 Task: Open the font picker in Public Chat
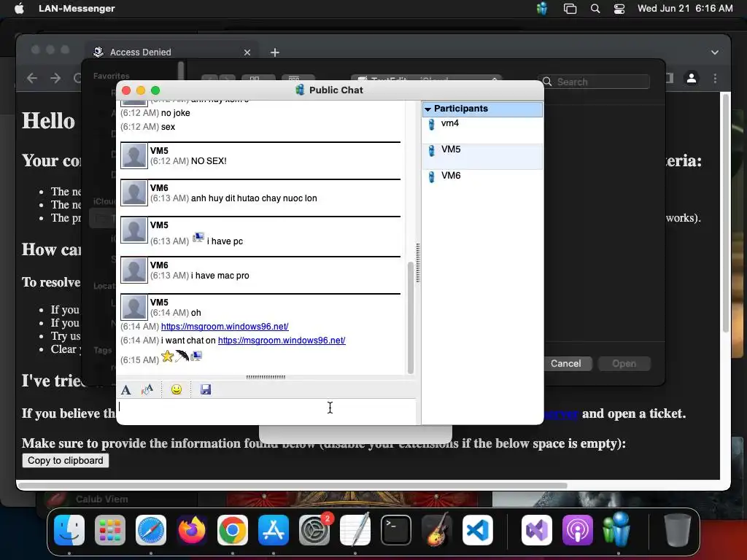pyautogui.click(x=125, y=390)
